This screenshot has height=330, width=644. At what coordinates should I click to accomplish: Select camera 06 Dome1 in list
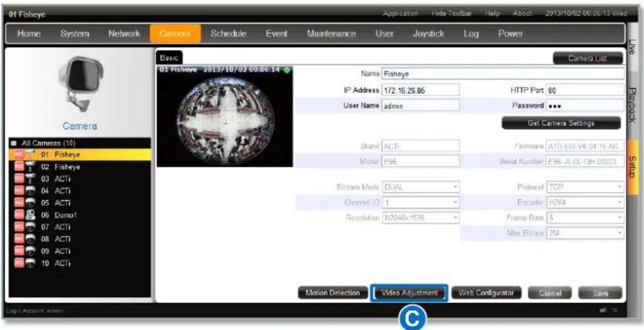[80, 215]
